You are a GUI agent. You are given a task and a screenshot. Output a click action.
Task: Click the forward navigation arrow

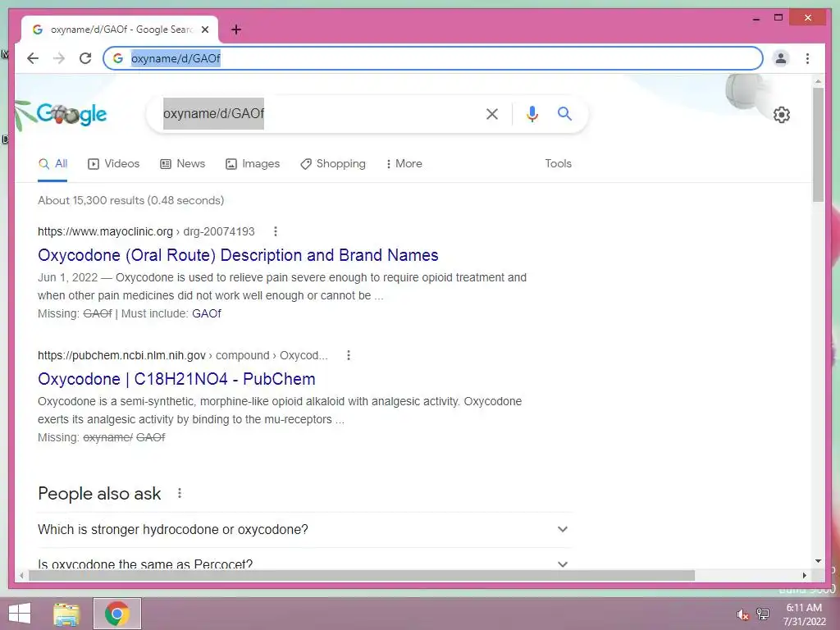[x=59, y=58]
